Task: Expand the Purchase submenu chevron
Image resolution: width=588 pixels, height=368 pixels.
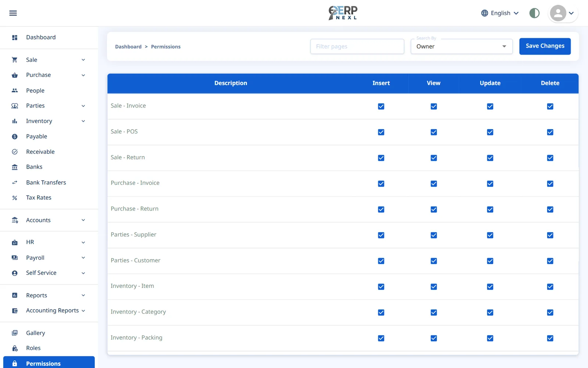Action: click(x=83, y=75)
